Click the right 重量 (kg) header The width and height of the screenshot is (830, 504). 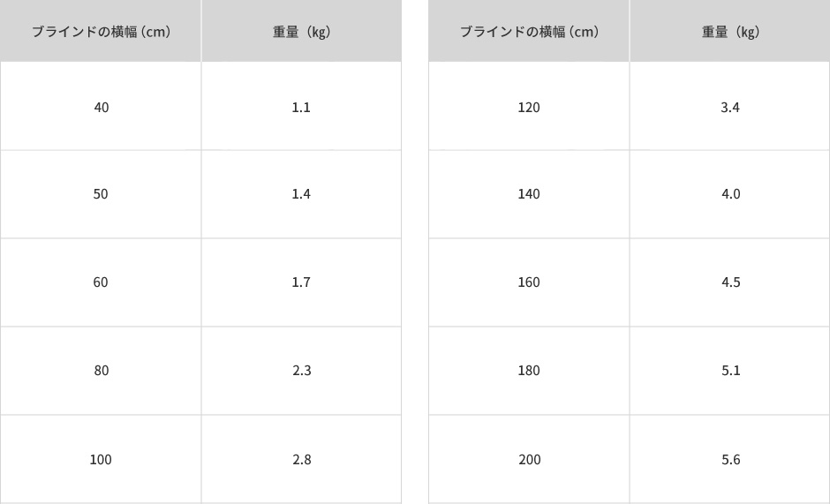(730, 31)
